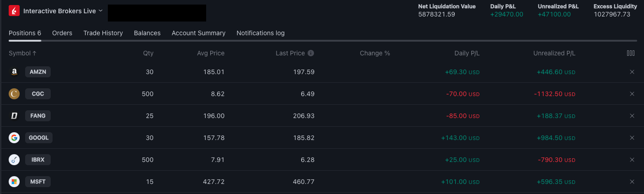The width and height of the screenshot is (644, 194).
Task: Click the Amazon logo icon
Action: coord(14,72)
